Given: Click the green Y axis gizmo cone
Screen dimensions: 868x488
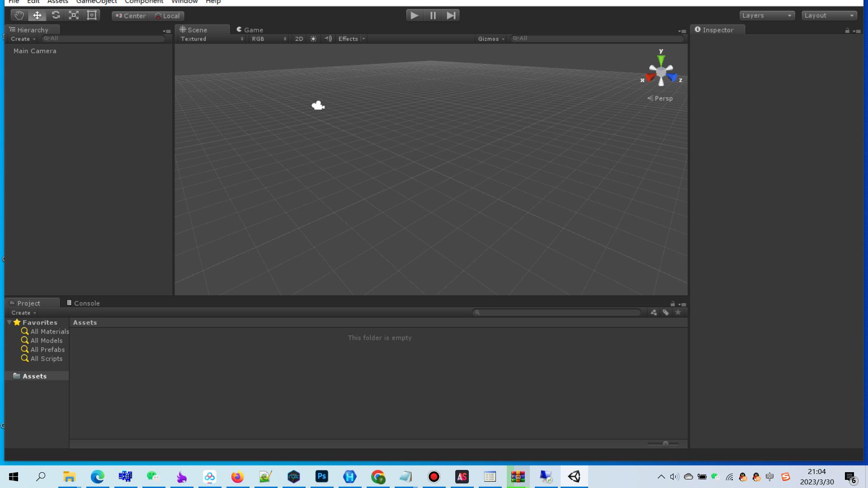Looking at the screenshot, I should pyautogui.click(x=661, y=60).
